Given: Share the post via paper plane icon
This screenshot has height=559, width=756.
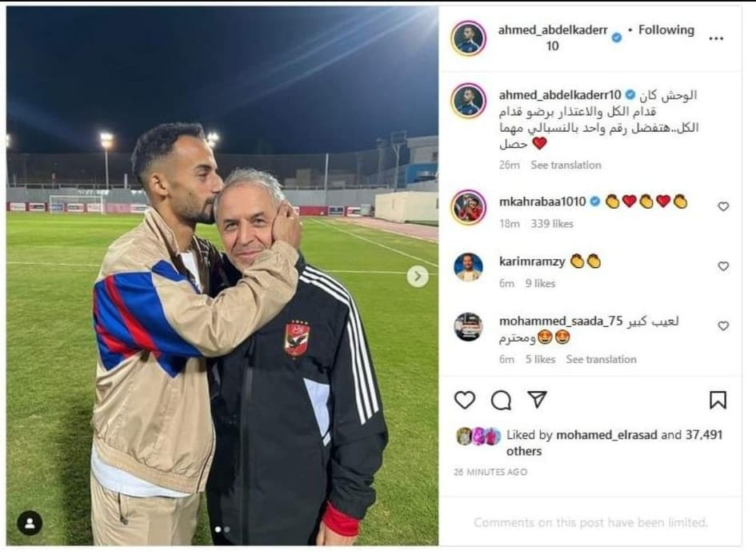Looking at the screenshot, I should pyautogui.click(x=537, y=400).
